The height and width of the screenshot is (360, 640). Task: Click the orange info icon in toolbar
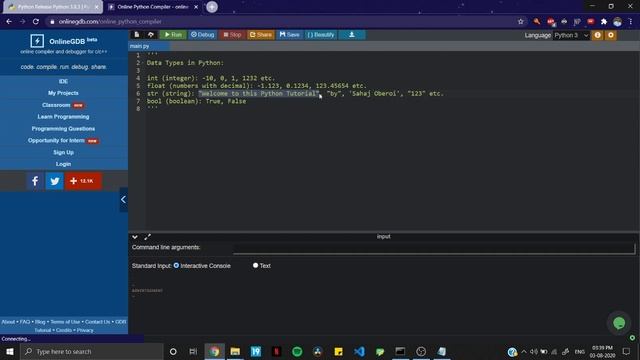[x=598, y=35]
